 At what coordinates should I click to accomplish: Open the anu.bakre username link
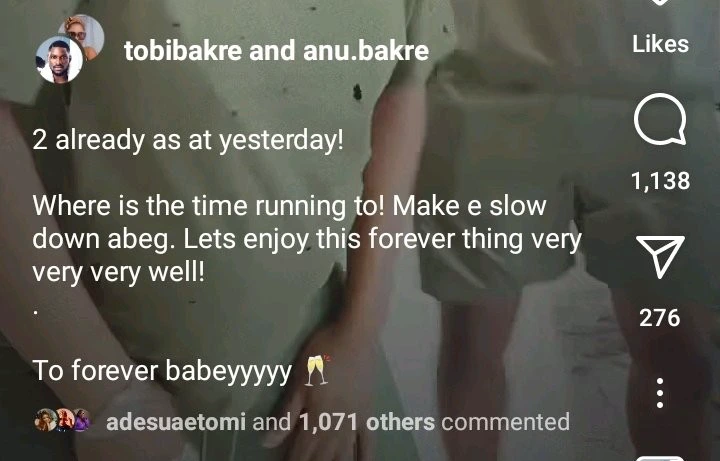366,51
